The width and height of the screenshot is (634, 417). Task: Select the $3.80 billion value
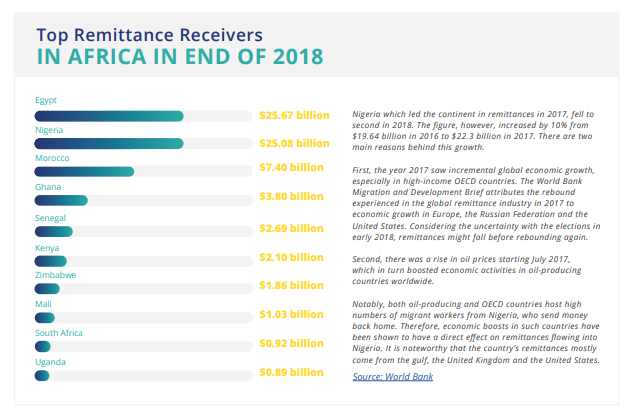291,197
